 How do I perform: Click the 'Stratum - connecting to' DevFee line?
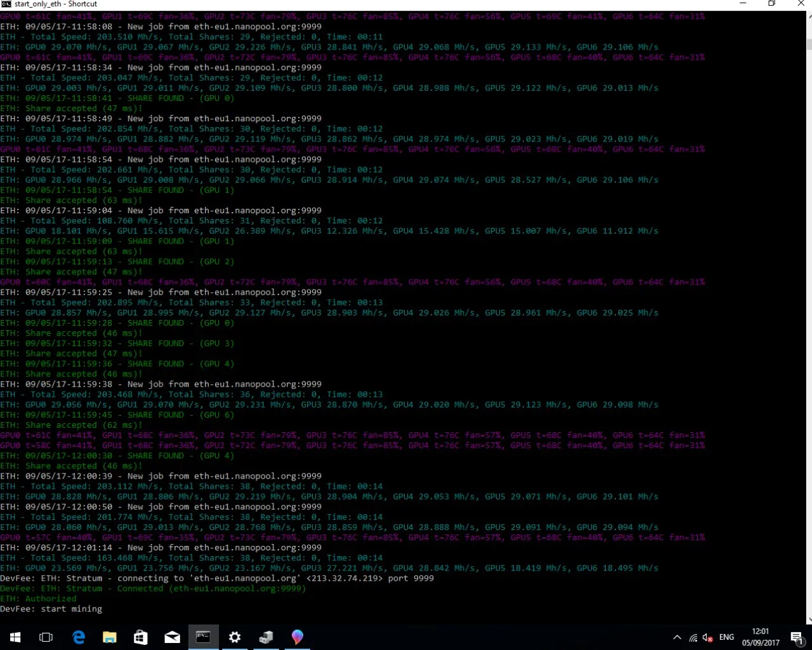click(217, 578)
